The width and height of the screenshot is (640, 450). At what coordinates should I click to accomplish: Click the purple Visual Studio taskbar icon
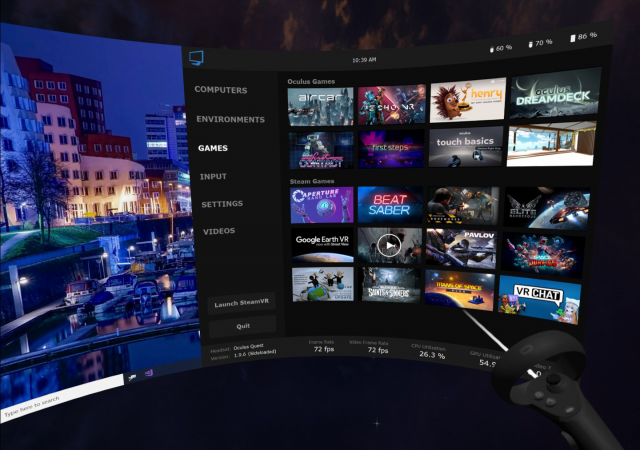click(149, 372)
